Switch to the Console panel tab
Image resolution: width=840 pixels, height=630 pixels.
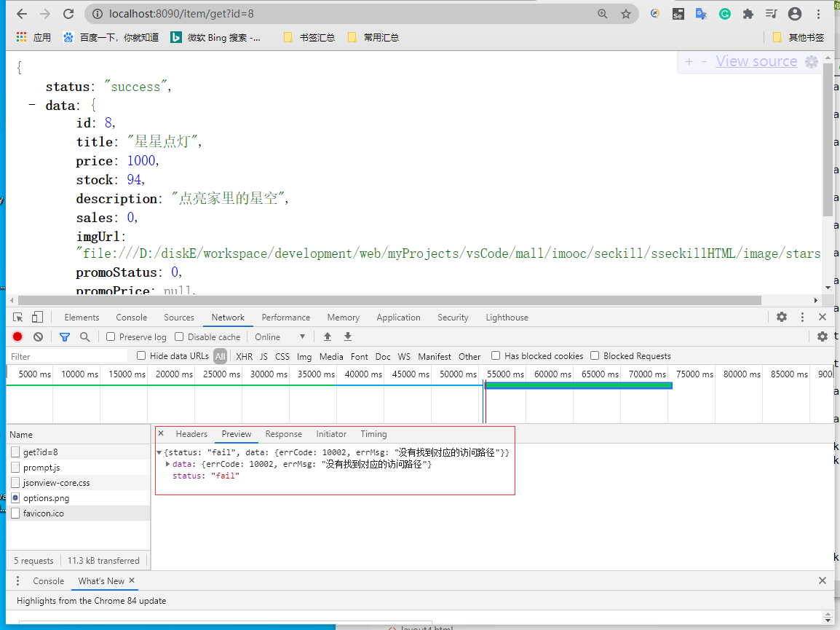click(x=131, y=318)
